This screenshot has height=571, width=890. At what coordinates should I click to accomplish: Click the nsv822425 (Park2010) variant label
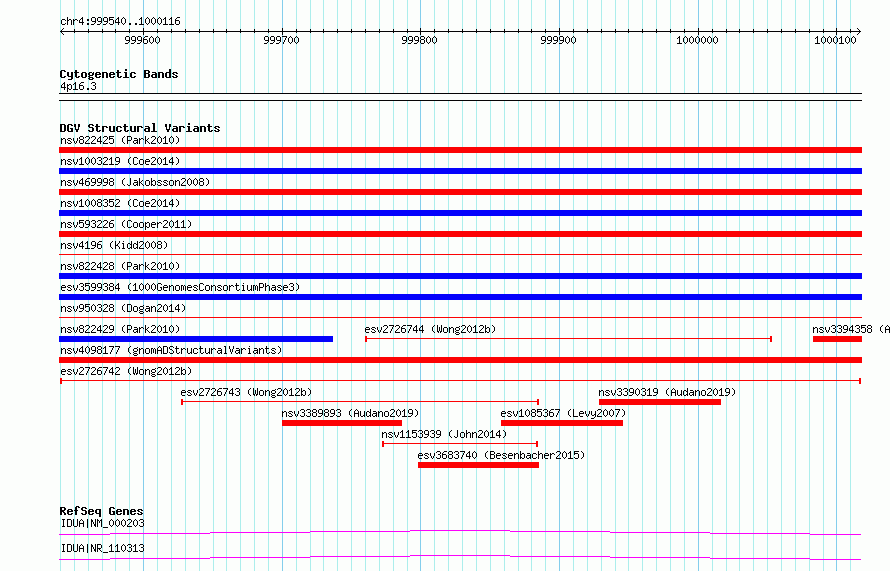pos(120,140)
